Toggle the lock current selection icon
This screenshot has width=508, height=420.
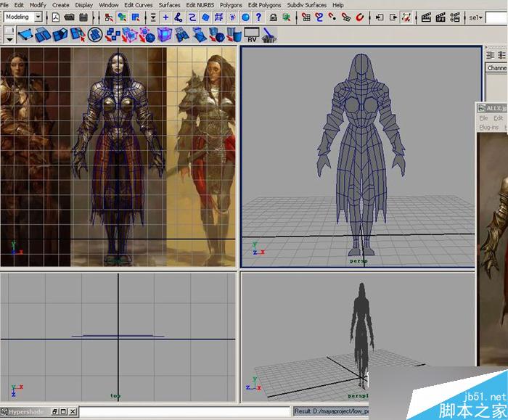[274, 17]
